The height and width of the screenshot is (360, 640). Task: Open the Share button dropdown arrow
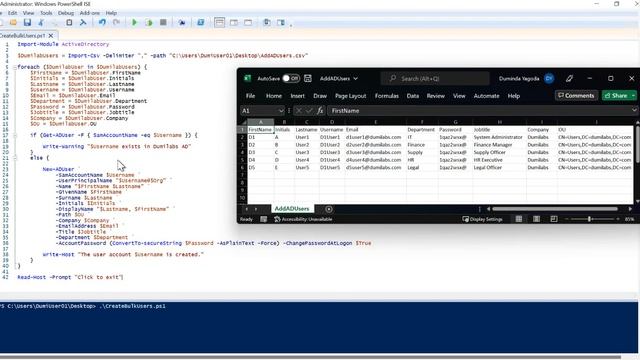[x=633, y=96]
